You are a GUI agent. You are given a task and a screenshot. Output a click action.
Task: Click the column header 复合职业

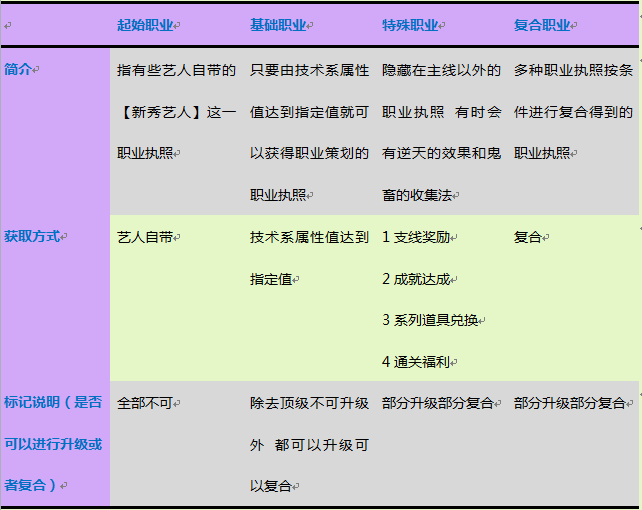(542, 25)
